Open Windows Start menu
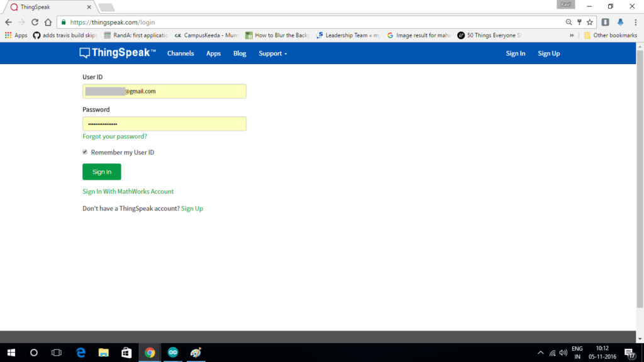 click(x=11, y=353)
